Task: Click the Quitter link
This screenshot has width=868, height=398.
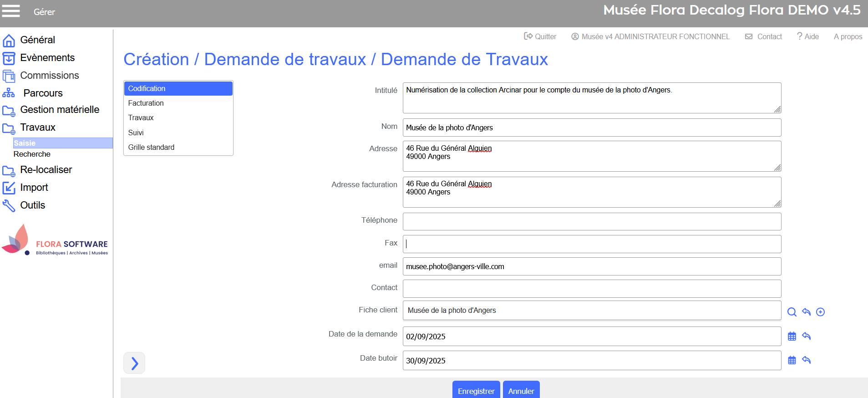Action: coord(540,36)
